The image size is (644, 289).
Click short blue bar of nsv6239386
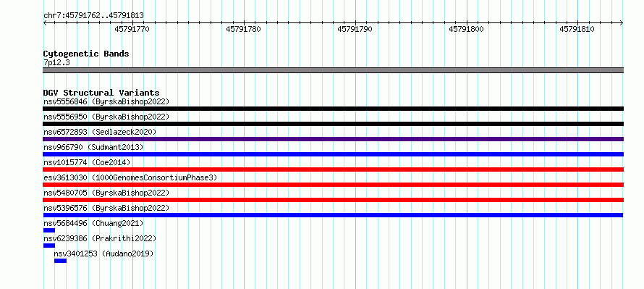click(x=49, y=246)
